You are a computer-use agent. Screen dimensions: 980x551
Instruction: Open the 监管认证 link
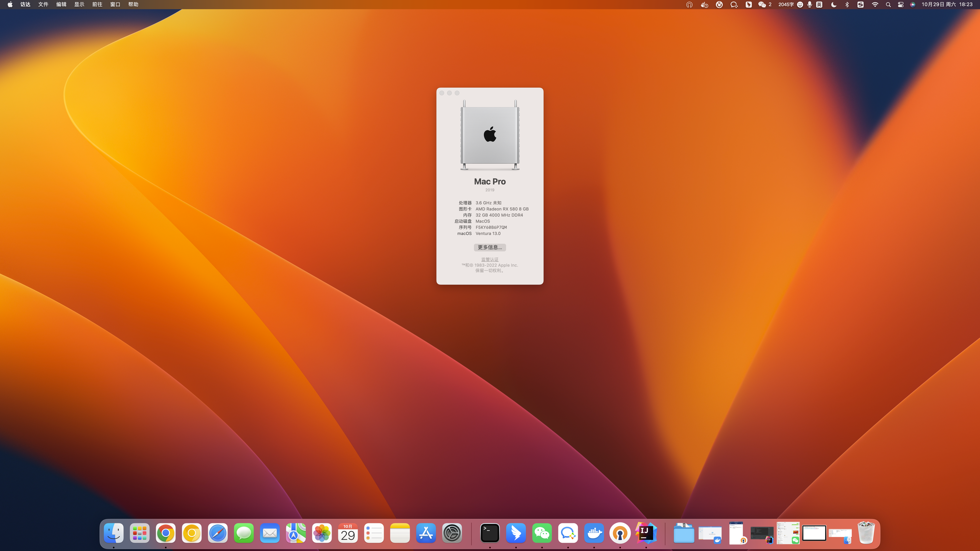[x=490, y=259]
